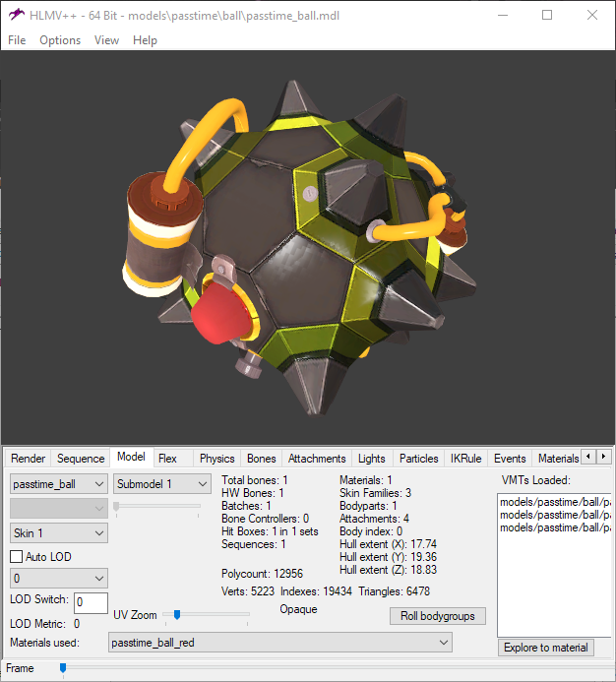
Task: Switch to the Materials tab
Action: [x=558, y=459]
